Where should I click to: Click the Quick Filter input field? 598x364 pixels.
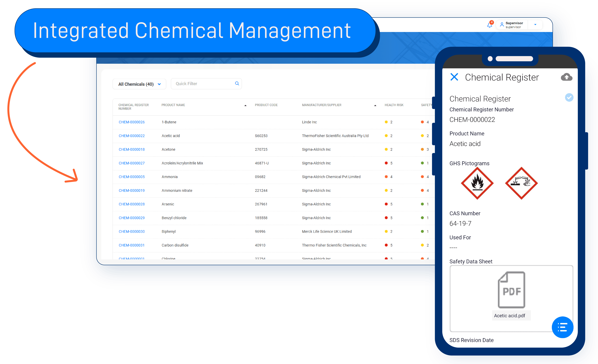pyautogui.click(x=206, y=84)
